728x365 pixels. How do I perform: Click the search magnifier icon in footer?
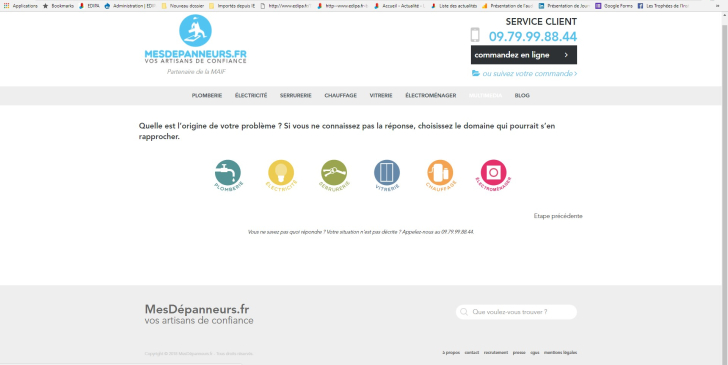[x=463, y=312]
